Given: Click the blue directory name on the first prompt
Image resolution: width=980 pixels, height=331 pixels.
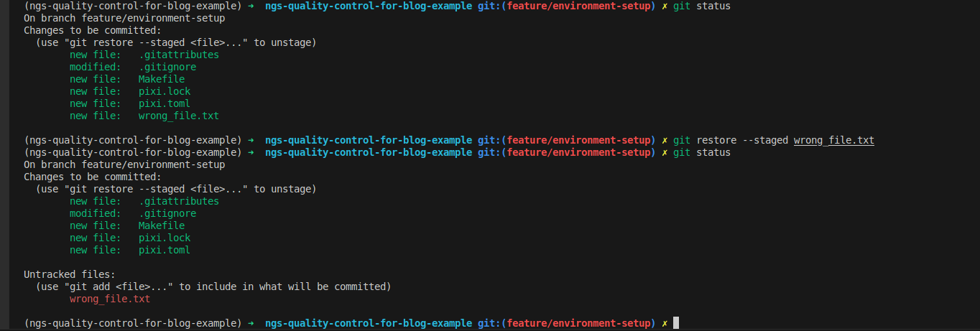Looking at the screenshot, I should (x=369, y=6).
